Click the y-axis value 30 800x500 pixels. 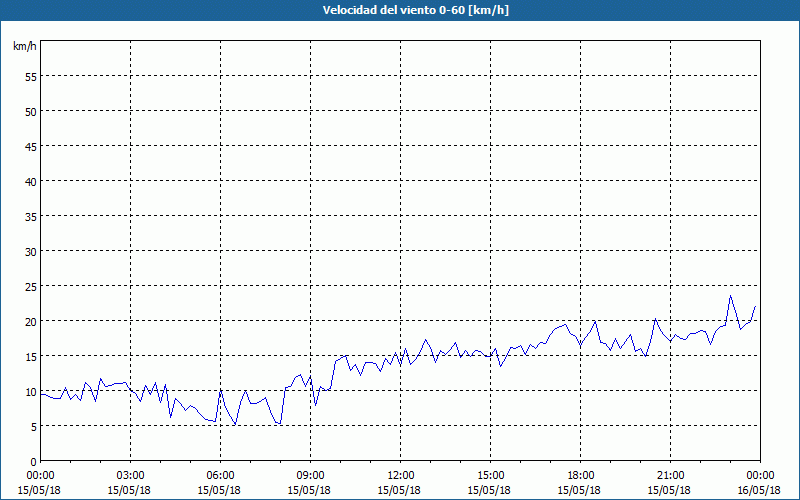(x=31, y=252)
